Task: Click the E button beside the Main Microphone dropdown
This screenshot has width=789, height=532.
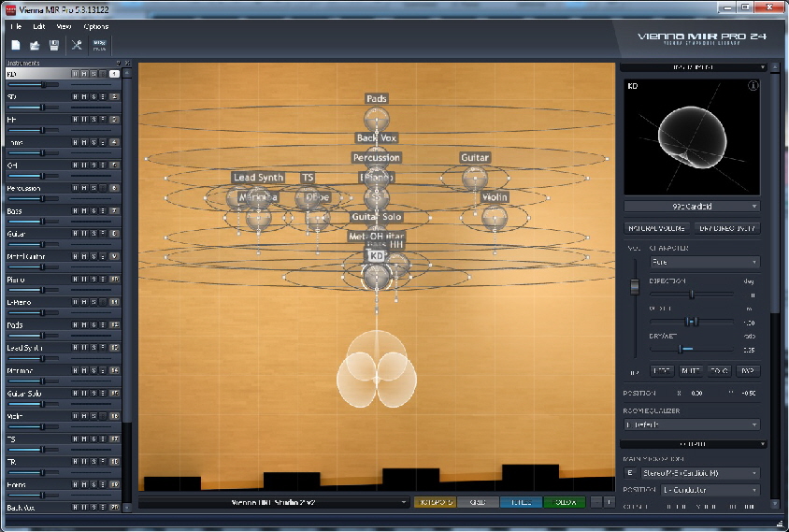Action: (629, 473)
